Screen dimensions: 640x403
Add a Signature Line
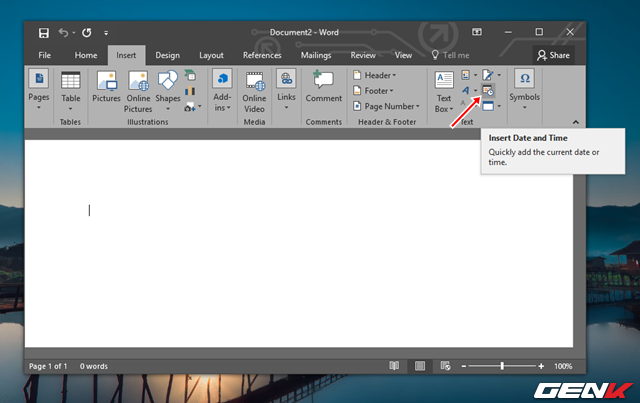click(491, 75)
